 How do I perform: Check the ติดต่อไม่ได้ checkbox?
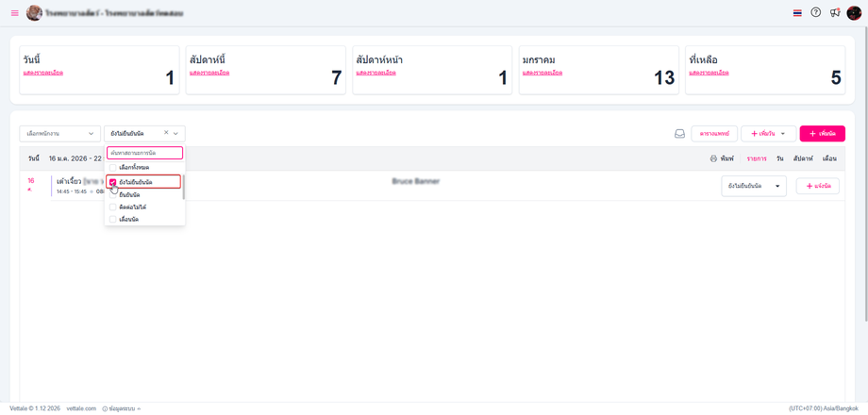113,207
